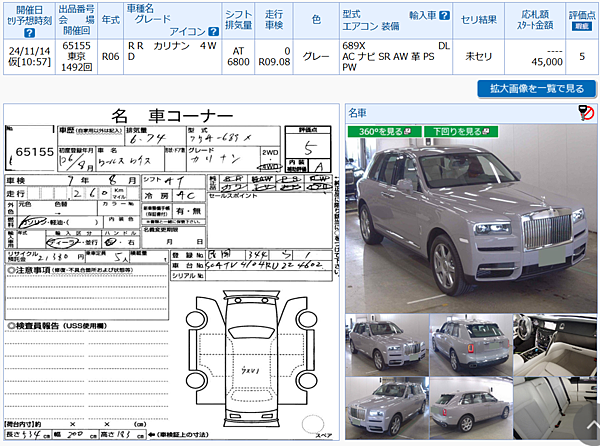The height and width of the screenshot is (446, 600).
Task: Click the no-key icon in 名車 header
Action: coord(586,113)
